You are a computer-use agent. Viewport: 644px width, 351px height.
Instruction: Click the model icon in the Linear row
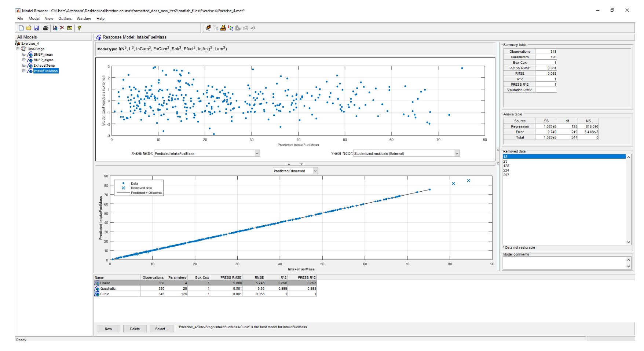point(97,283)
